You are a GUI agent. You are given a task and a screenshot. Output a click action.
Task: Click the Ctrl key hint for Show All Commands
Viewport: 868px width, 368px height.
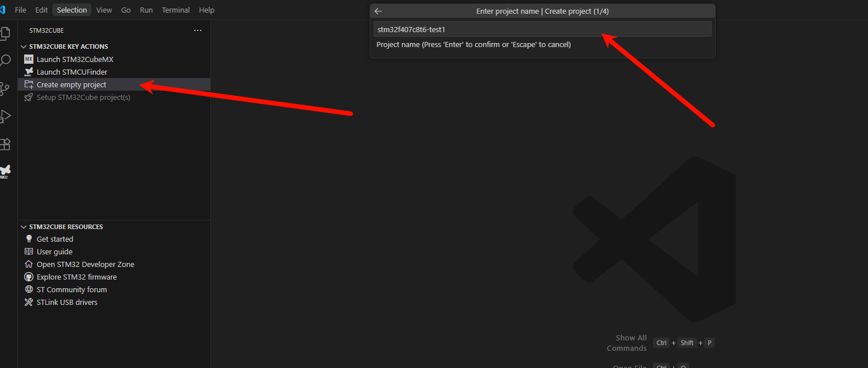click(662, 343)
